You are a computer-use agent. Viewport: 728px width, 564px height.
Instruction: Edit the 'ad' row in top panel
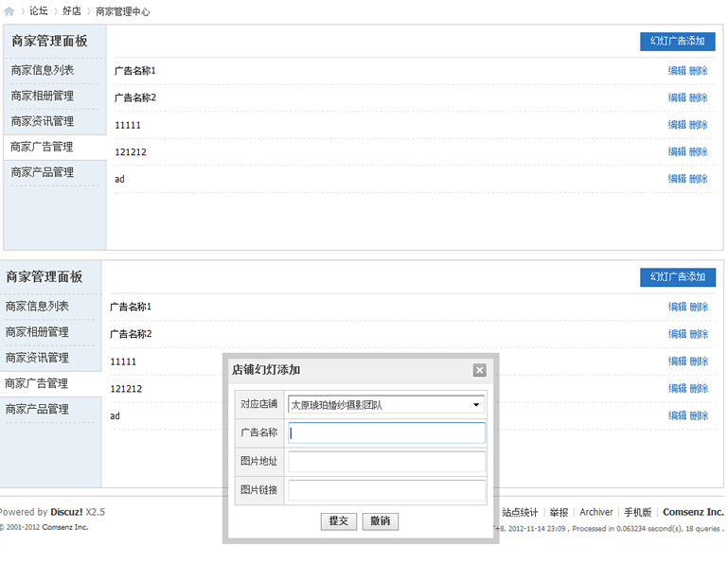tap(677, 178)
